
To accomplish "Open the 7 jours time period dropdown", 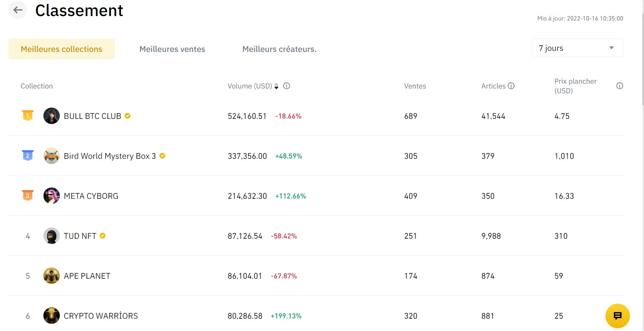I will (x=577, y=48).
